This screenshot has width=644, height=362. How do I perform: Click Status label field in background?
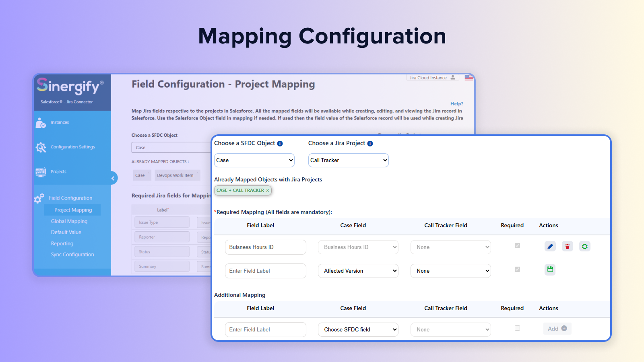pyautogui.click(x=162, y=252)
